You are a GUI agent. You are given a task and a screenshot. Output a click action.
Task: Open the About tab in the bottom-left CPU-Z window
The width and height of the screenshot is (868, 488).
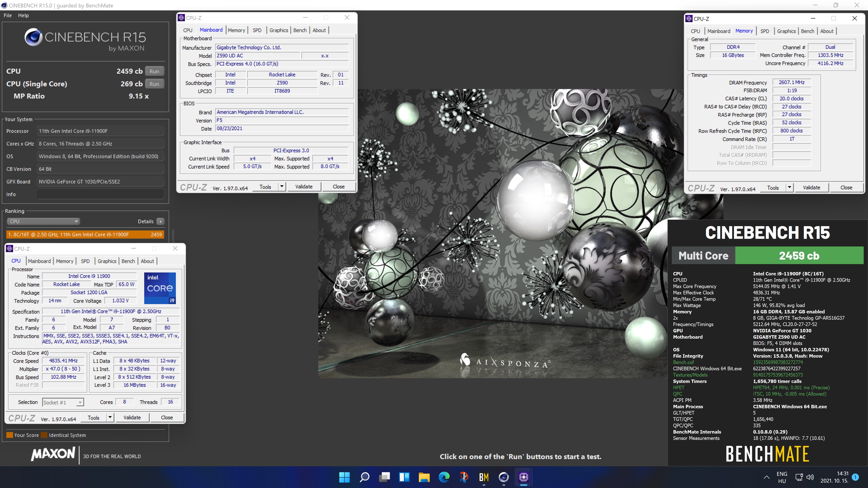coord(147,261)
